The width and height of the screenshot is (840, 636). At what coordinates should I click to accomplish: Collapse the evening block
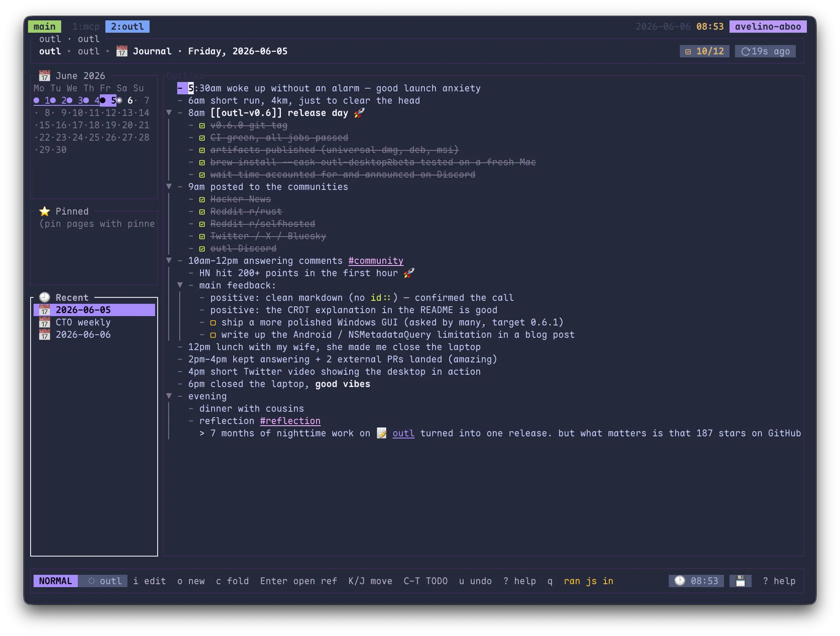pos(169,396)
